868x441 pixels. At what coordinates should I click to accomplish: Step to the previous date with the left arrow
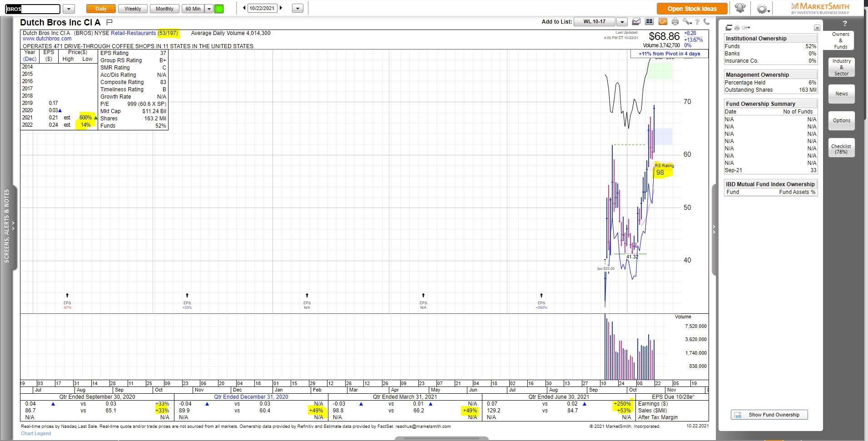click(244, 8)
